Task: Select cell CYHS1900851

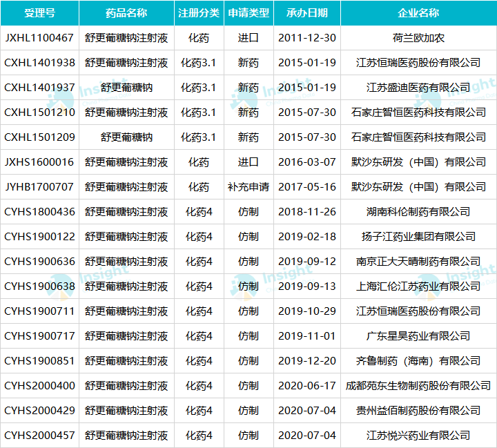Action: [x=39, y=361]
